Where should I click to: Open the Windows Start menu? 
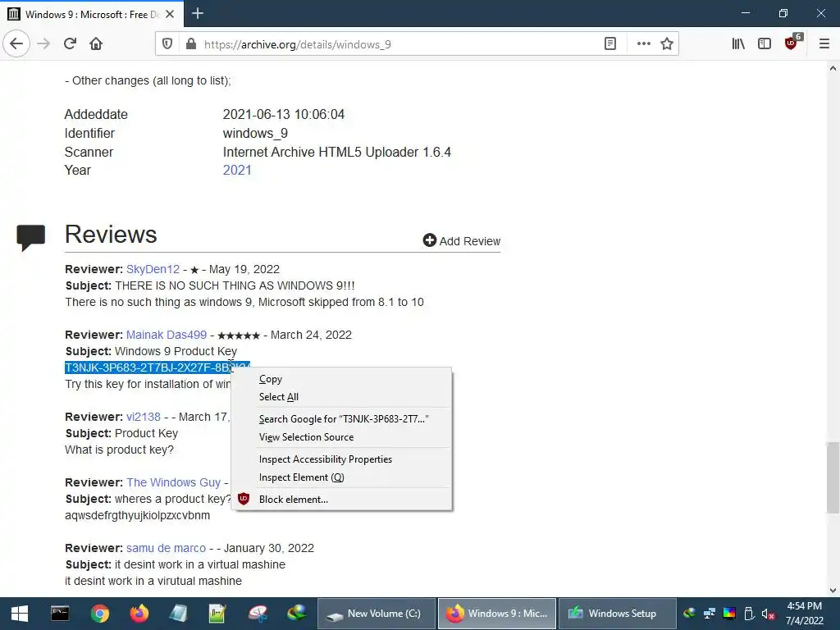pos(20,614)
